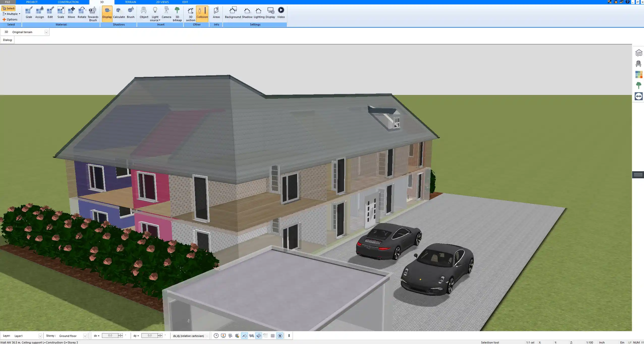Open the Areas info tool
Viewport: 644px width, 344px height.
click(x=216, y=13)
